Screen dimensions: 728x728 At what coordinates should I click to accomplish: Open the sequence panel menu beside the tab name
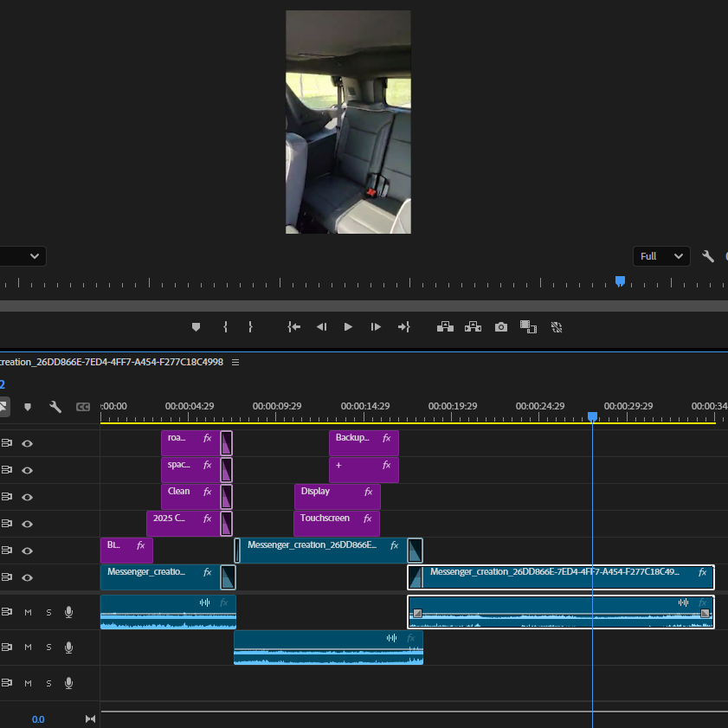(x=235, y=362)
